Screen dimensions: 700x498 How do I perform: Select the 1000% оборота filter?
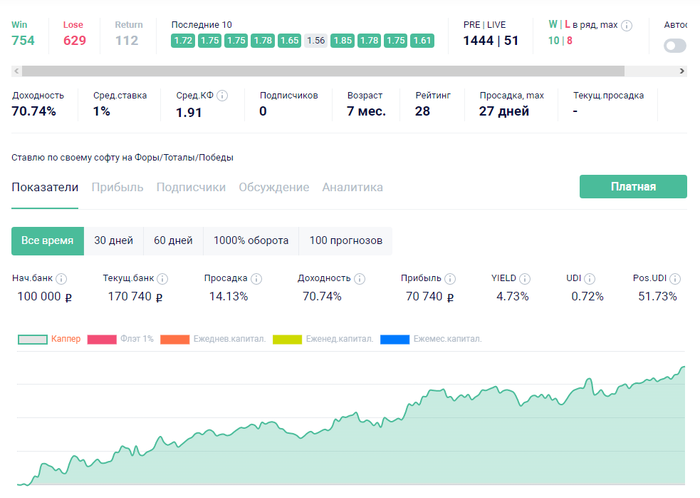tap(250, 241)
